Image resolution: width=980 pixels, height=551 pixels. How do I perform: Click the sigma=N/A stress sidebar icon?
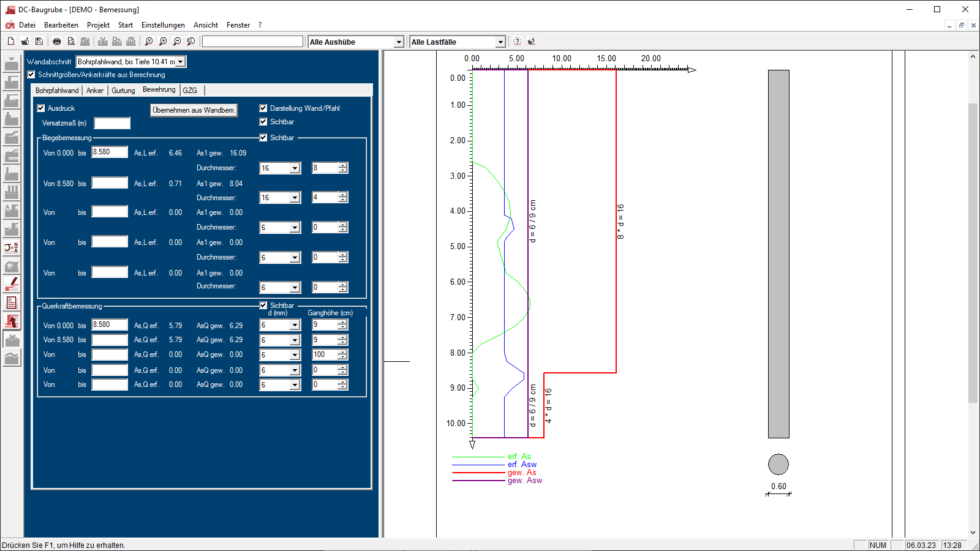12,247
